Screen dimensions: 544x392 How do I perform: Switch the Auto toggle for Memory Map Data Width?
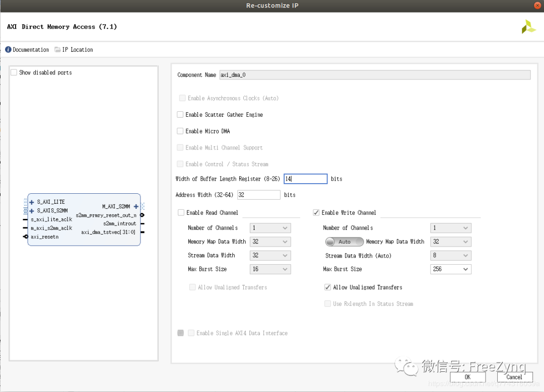pyautogui.click(x=345, y=242)
